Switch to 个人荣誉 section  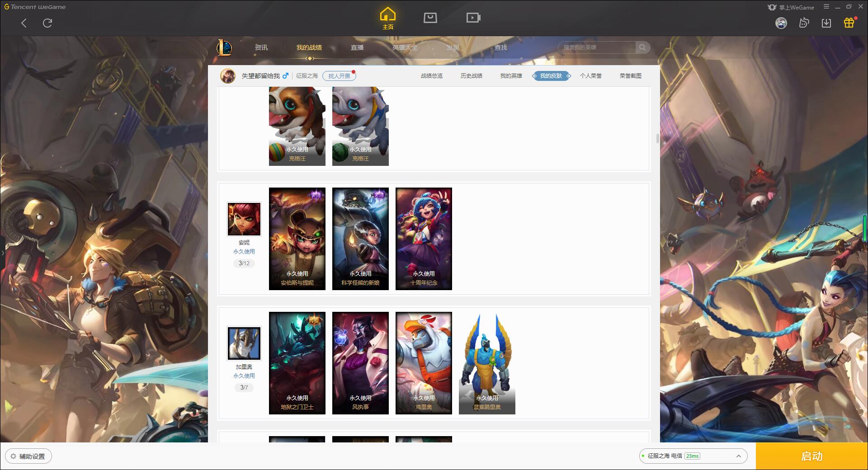coord(591,76)
